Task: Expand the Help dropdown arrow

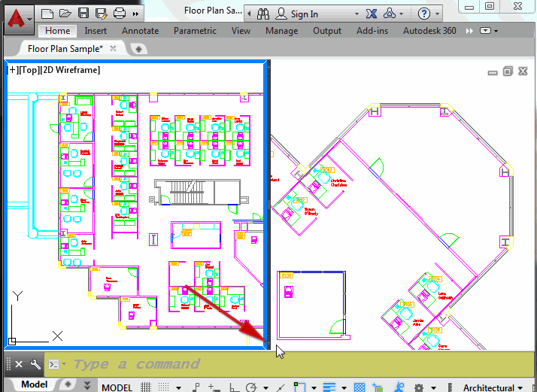Action: (438, 14)
